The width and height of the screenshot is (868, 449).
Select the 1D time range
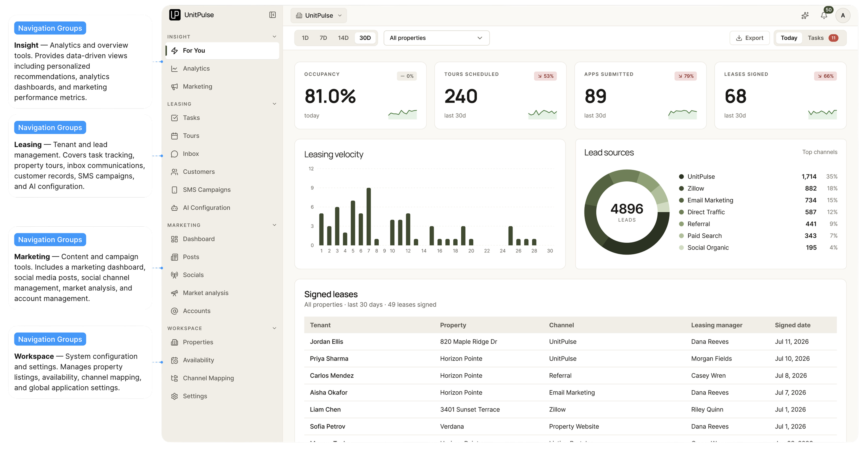click(305, 38)
